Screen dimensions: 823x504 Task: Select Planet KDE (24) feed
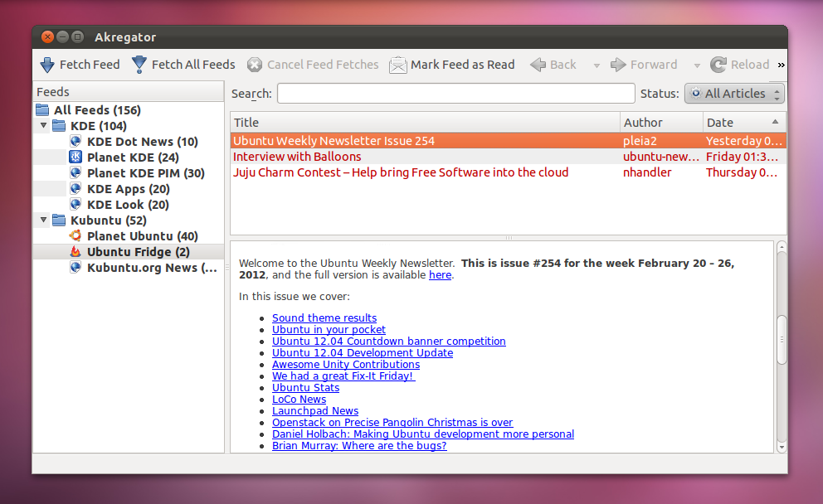point(133,157)
